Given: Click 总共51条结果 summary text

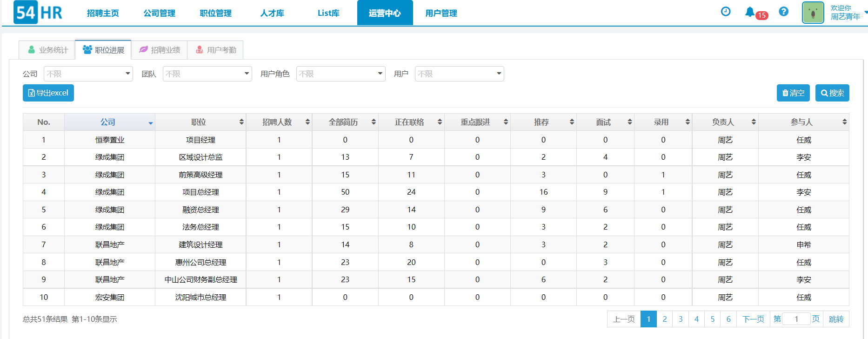Looking at the screenshot, I should (x=45, y=319).
